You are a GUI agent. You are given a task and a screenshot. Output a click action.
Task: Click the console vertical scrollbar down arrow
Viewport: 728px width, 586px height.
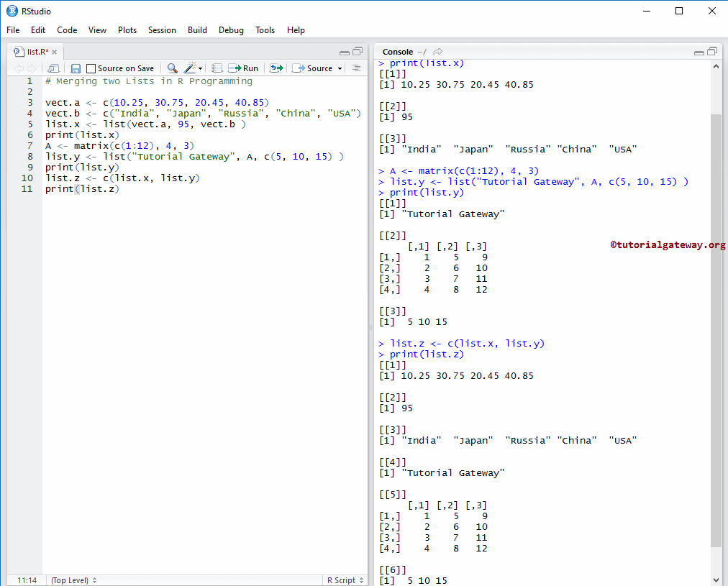click(x=716, y=580)
